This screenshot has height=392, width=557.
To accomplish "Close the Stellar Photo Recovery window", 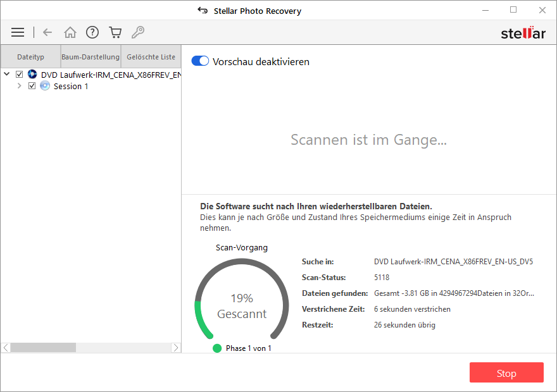I will coord(542,10).
